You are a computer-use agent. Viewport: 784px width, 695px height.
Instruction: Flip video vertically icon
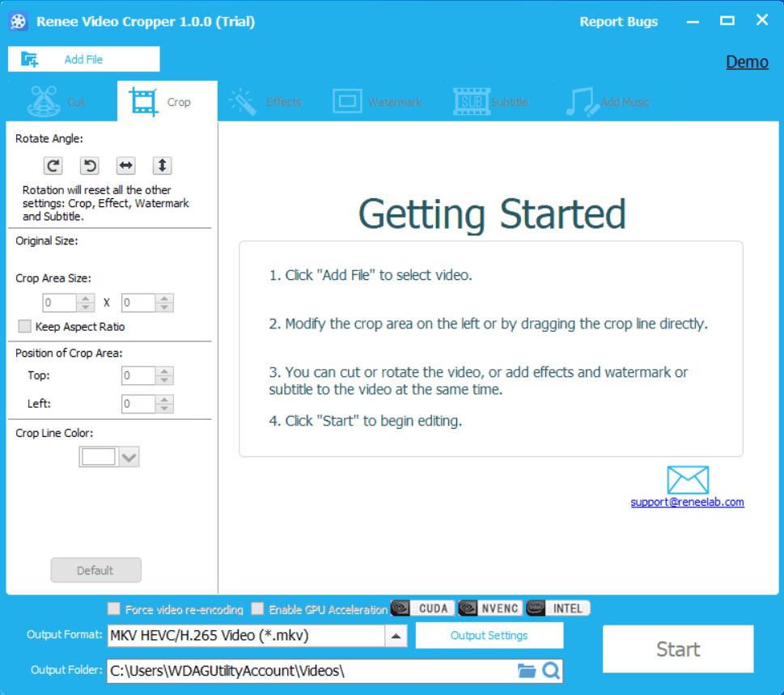(162, 166)
